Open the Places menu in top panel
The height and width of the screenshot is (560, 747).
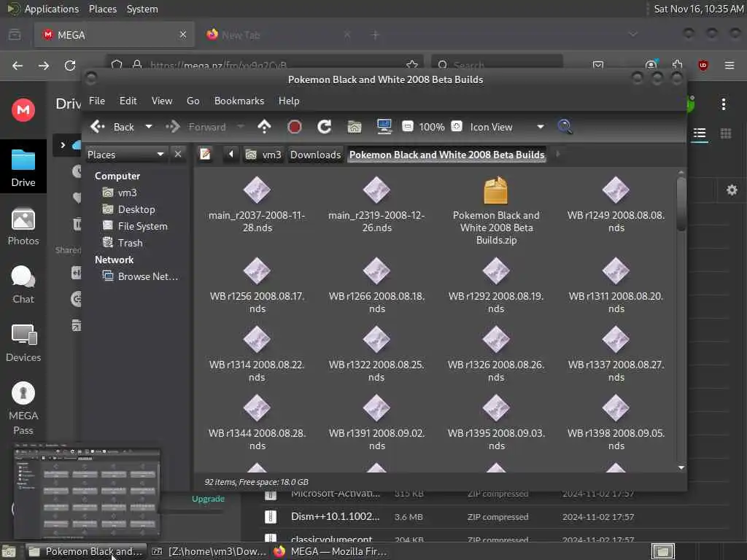(102, 9)
